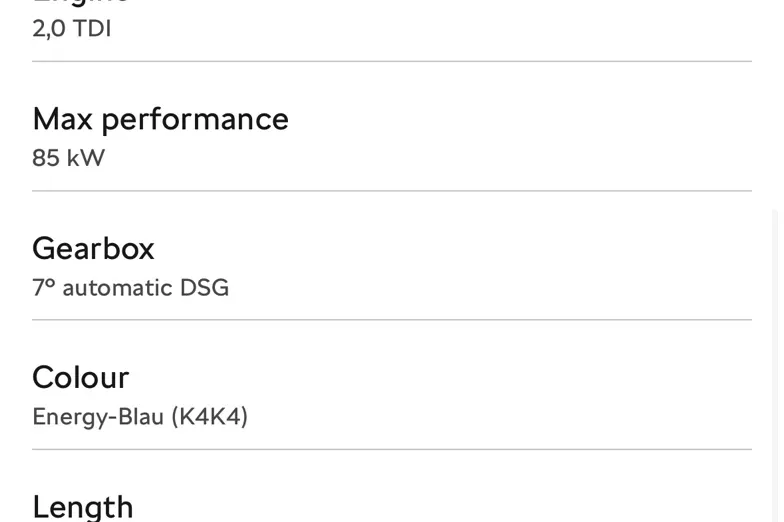The height and width of the screenshot is (522, 784).
Task: Click the divider line below 2,0 TDI
Action: [391, 61]
